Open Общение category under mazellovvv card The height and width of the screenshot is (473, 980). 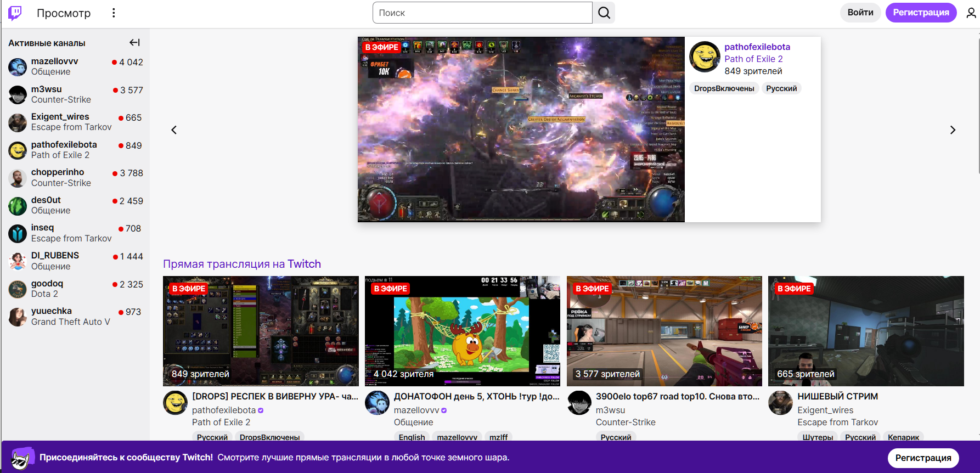click(413, 422)
